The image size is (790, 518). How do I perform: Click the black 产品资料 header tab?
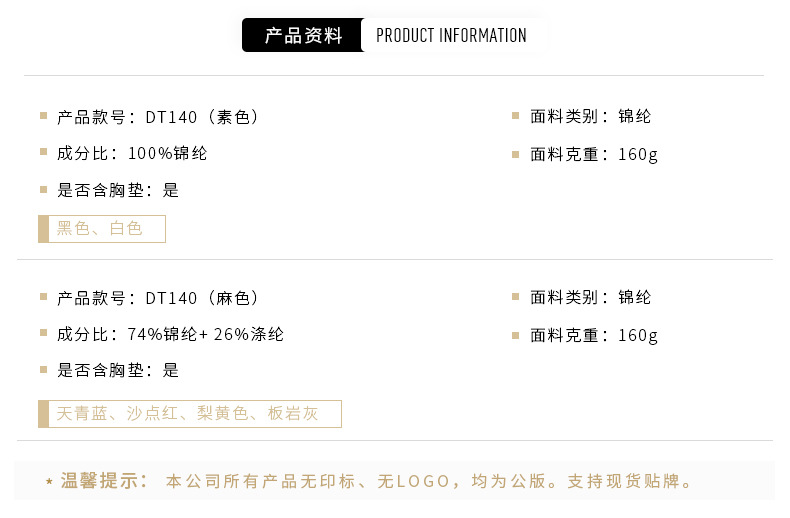[x=303, y=36]
